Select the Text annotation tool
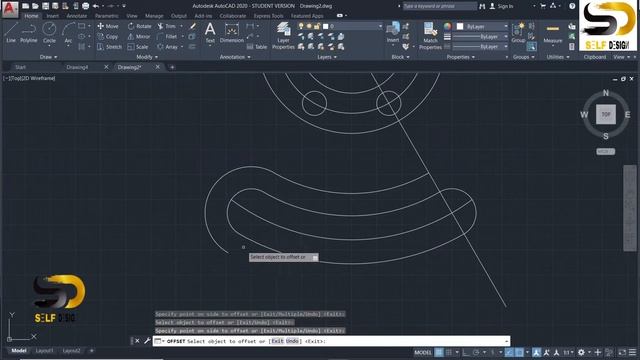 click(x=210, y=33)
